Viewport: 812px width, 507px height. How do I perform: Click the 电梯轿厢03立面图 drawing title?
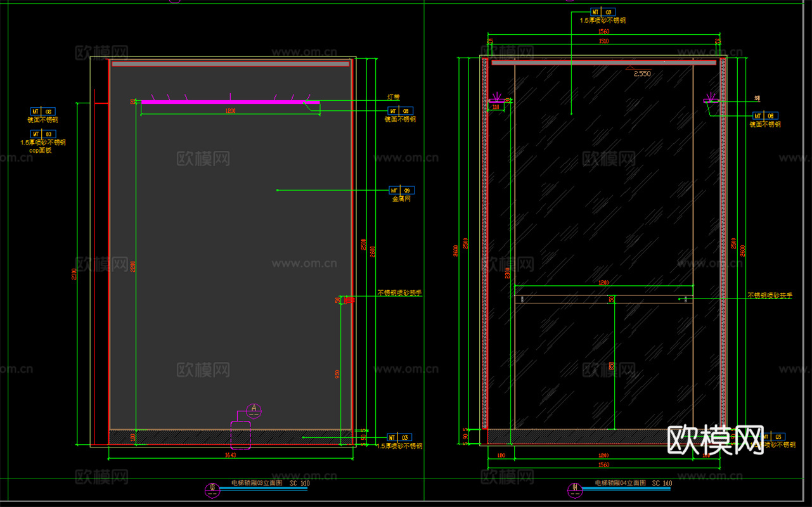click(x=257, y=484)
